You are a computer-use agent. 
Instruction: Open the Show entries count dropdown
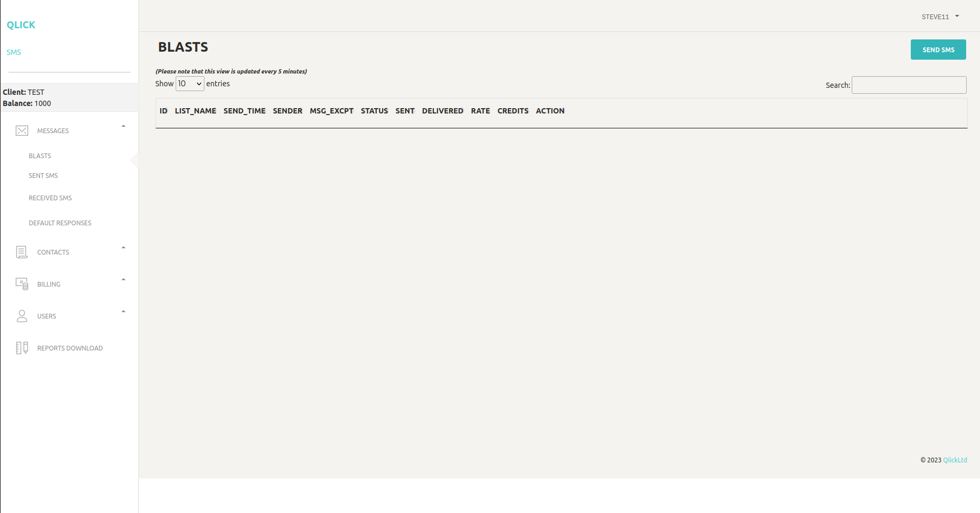(190, 84)
